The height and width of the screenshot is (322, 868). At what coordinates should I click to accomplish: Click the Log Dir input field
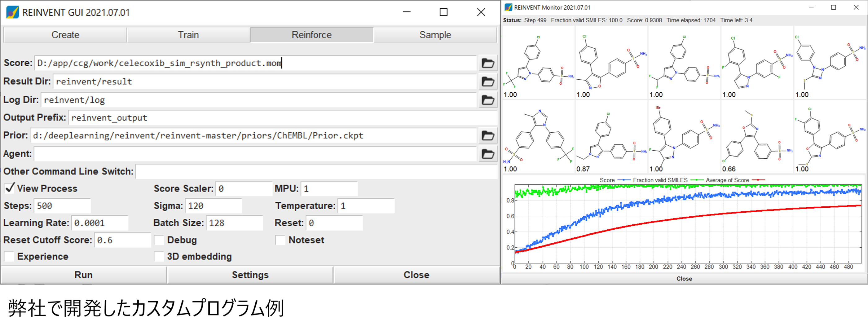[x=258, y=100]
